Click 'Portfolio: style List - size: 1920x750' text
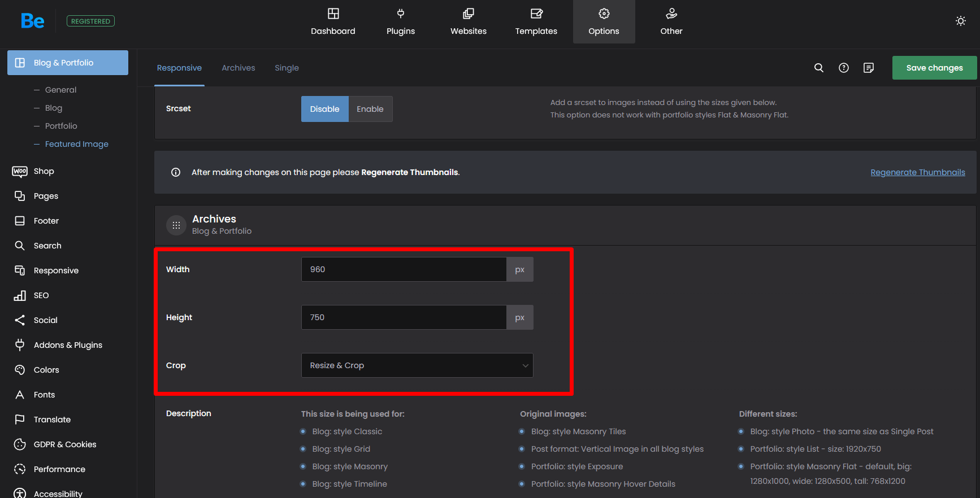Screen dimensions: 980x498 (816, 449)
